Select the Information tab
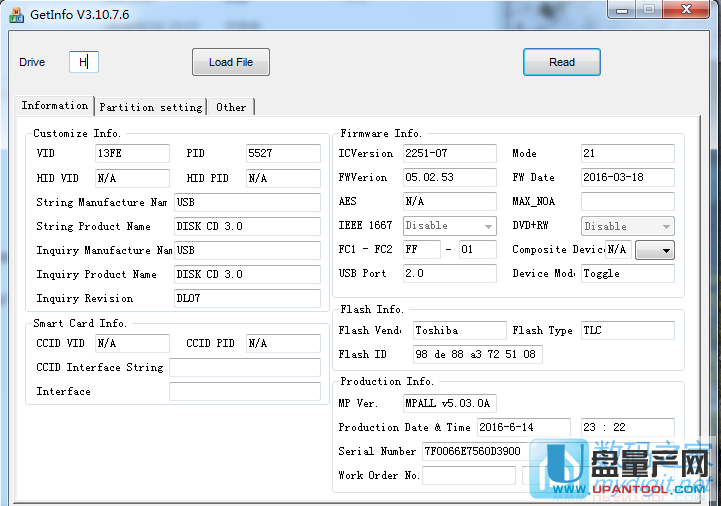The height and width of the screenshot is (506, 721). point(55,106)
